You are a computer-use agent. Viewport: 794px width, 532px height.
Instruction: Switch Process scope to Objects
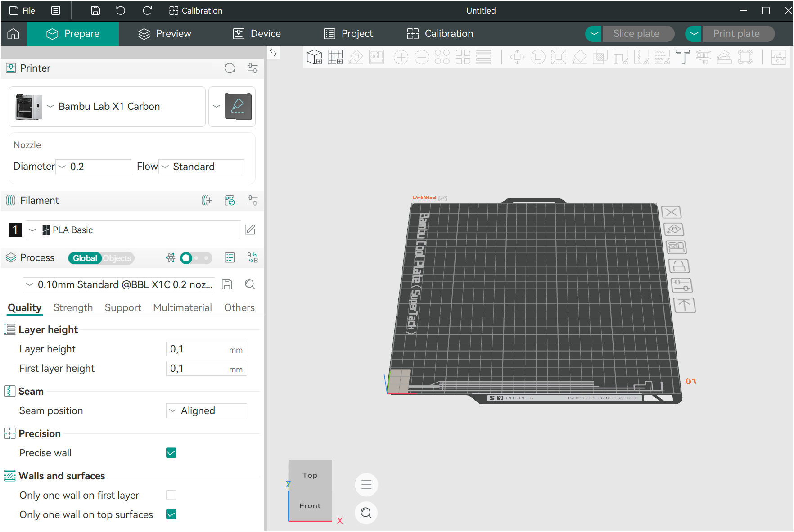point(117,258)
